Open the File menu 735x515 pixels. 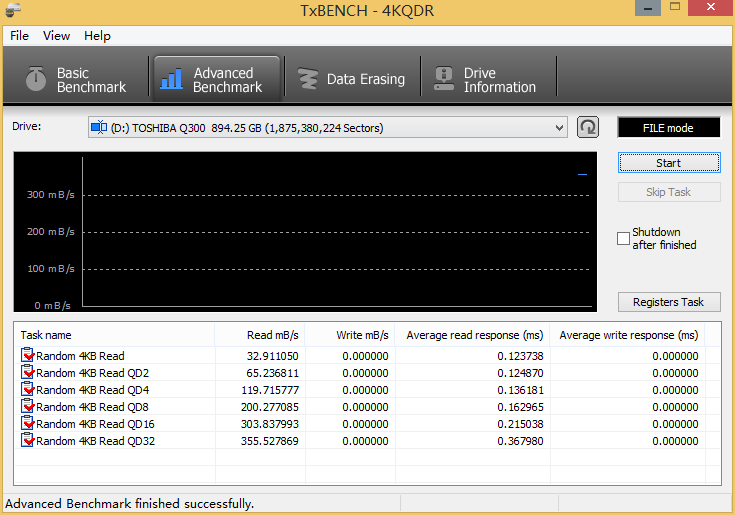coord(19,36)
